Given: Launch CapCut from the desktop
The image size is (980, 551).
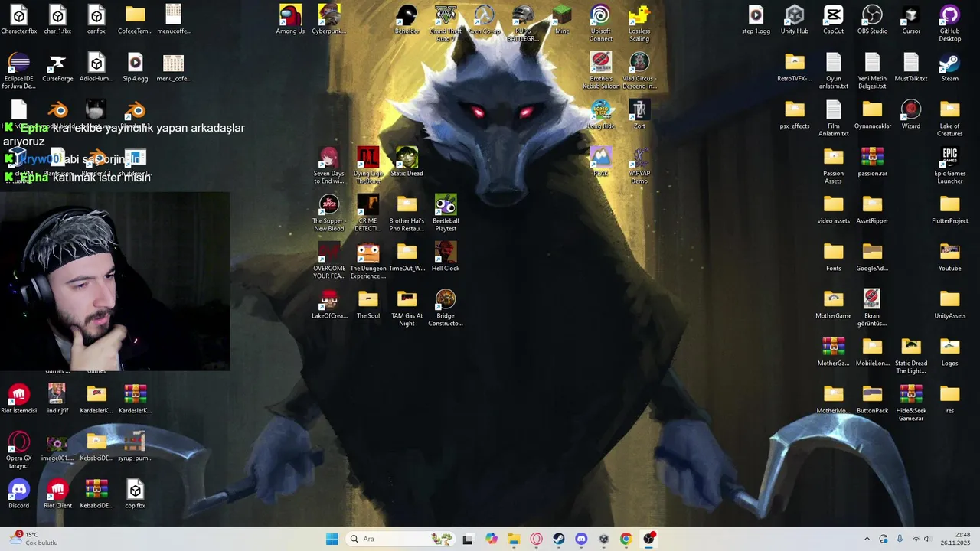Looking at the screenshot, I should [833, 20].
